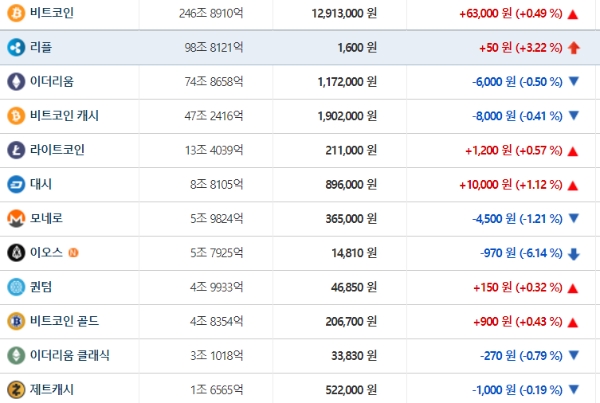This screenshot has height=403, width=600.
Task: Select the price 1,902,000 원
Action: [347, 116]
